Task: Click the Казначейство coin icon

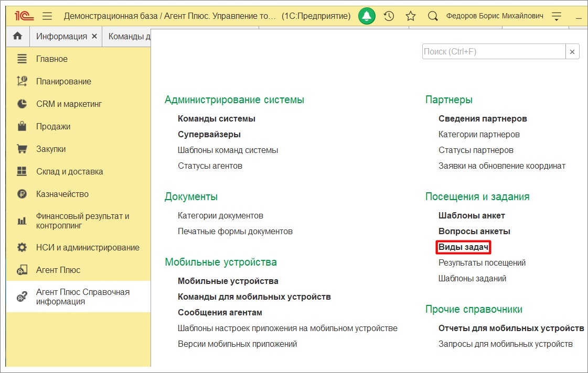Action: [22, 194]
